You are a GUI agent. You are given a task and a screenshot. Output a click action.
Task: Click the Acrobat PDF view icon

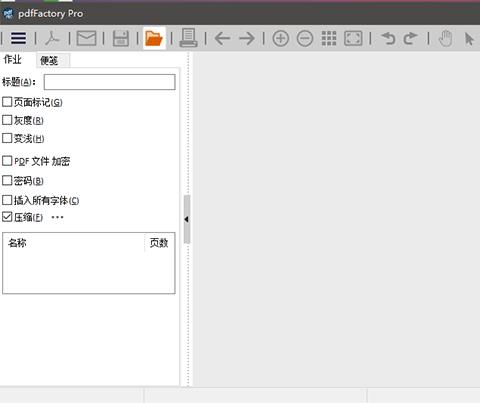(52, 38)
